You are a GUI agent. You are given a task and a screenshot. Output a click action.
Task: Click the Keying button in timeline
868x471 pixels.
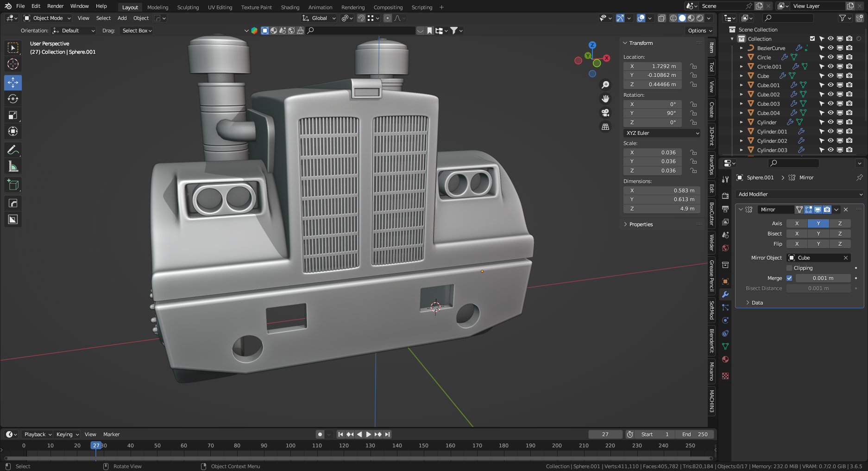coord(68,434)
